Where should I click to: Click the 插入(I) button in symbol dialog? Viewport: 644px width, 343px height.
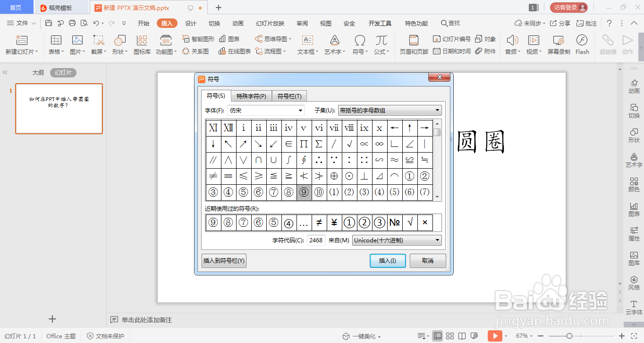click(387, 260)
